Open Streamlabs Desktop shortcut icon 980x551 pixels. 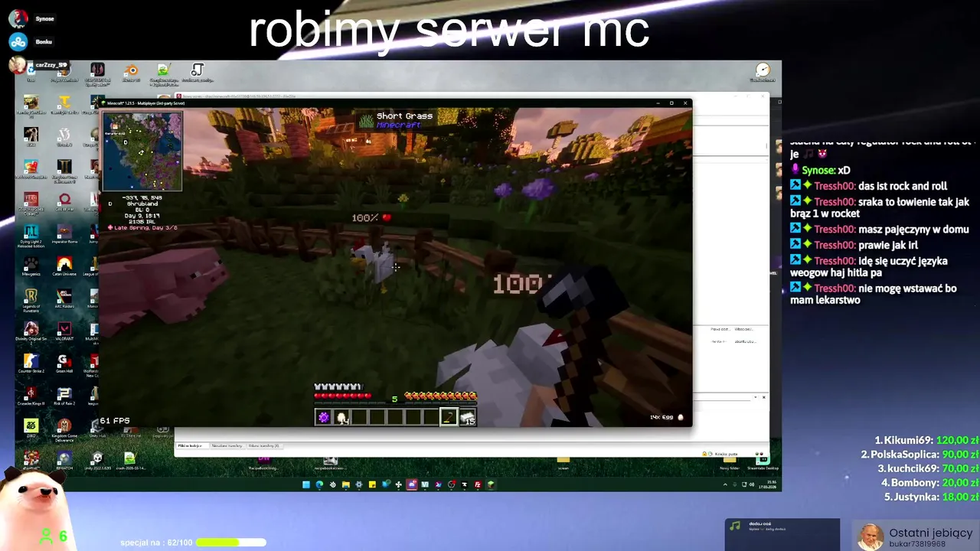coord(762,461)
